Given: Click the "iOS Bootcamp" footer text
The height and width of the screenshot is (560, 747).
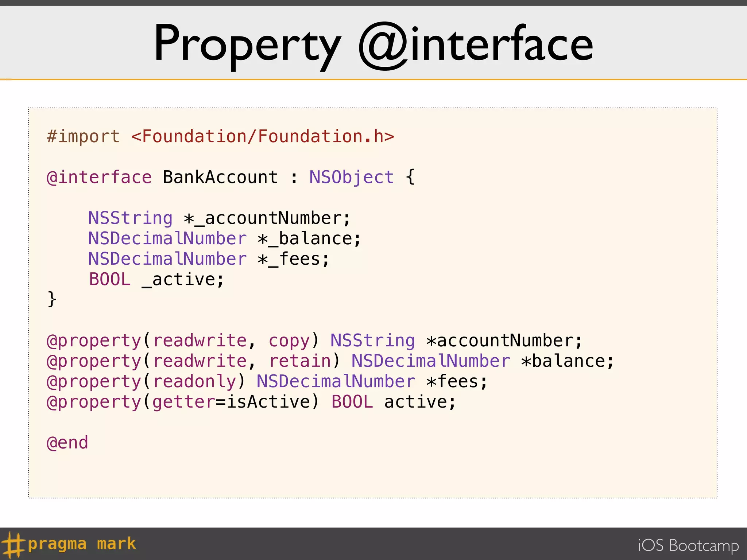Looking at the screenshot, I should pyautogui.click(x=688, y=545).
